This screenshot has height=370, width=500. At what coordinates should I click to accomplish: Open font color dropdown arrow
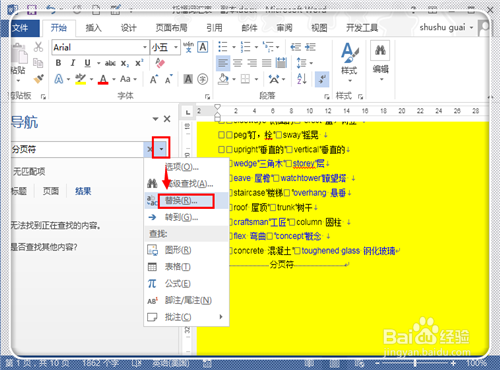tap(114, 79)
